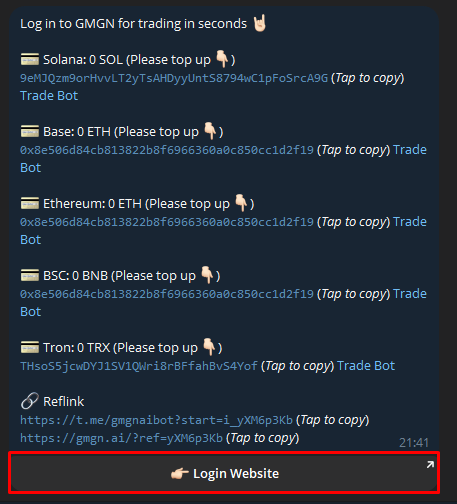Copy the Tron wallet address
The height and width of the screenshot is (504, 457).
click(x=139, y=366)
